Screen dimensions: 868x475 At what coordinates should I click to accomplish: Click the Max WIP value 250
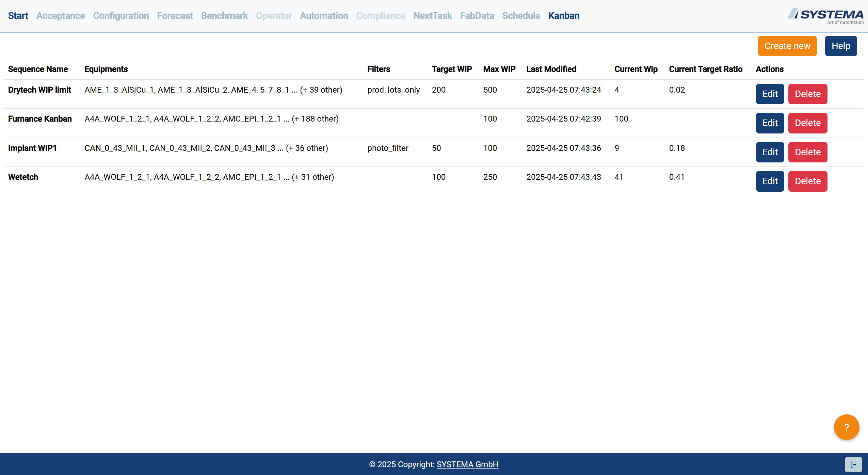[x=490, y=177]
